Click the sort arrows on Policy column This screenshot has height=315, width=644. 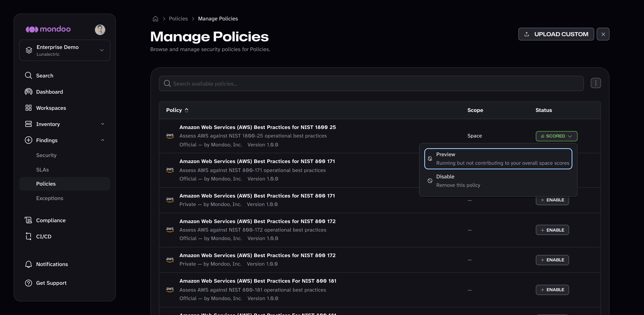coord(187,110)
